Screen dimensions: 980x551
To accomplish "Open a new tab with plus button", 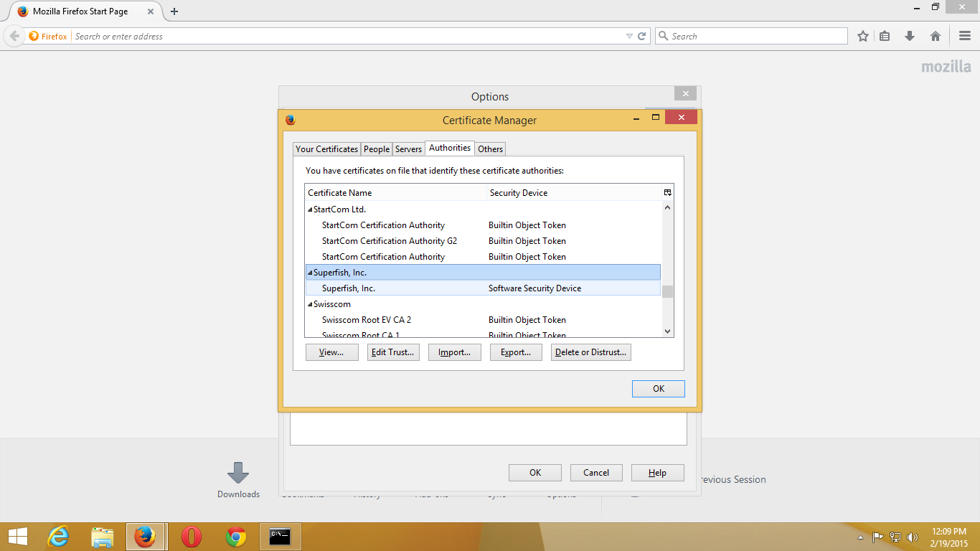I will coord(174,11).
